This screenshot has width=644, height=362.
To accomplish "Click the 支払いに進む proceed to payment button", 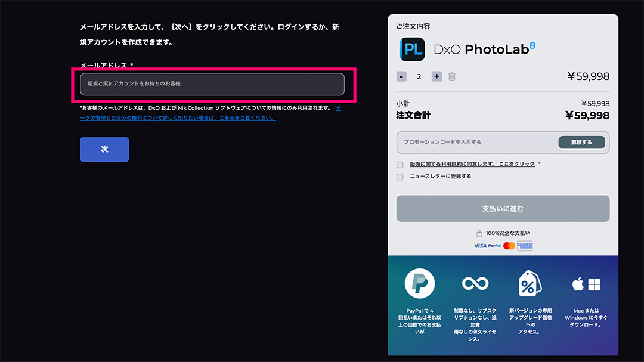I will click(x=503, y=209).
